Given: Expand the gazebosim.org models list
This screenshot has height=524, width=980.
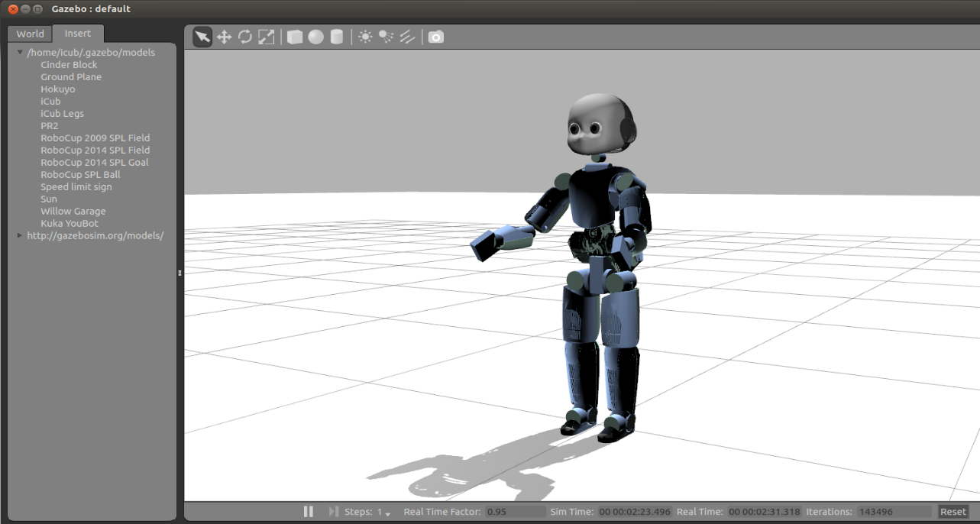Looking at the screenshot, I should pos(20,236).
